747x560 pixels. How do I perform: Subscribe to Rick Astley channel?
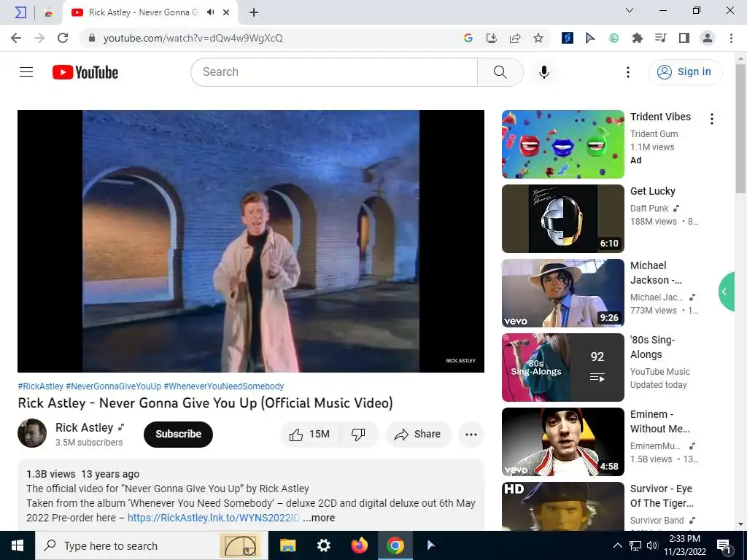178,435
